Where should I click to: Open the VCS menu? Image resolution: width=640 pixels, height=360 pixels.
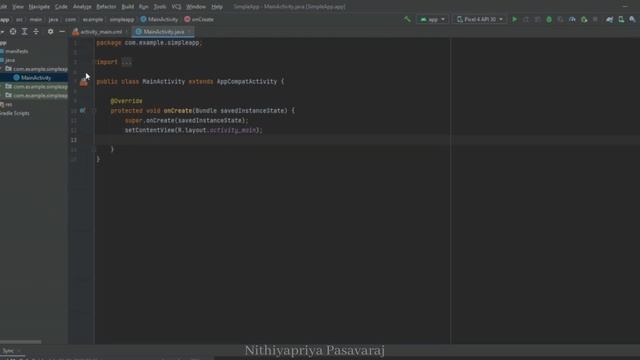(x=176, y=7)
